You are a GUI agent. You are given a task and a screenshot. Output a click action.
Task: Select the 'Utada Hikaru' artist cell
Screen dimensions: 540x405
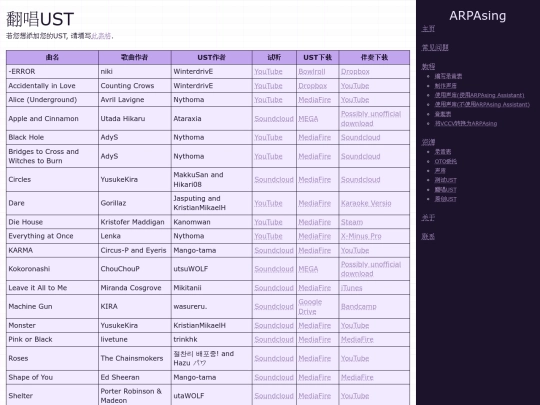[x=135, y=119]
